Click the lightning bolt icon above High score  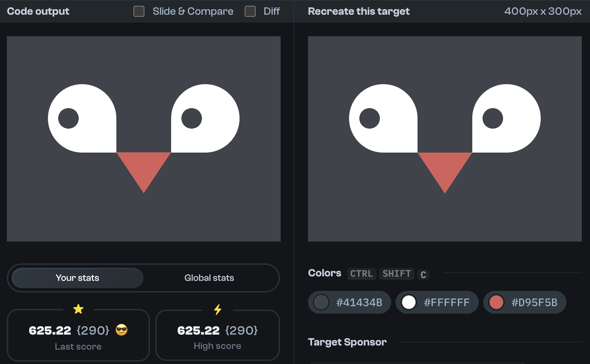tap(218, 310)
